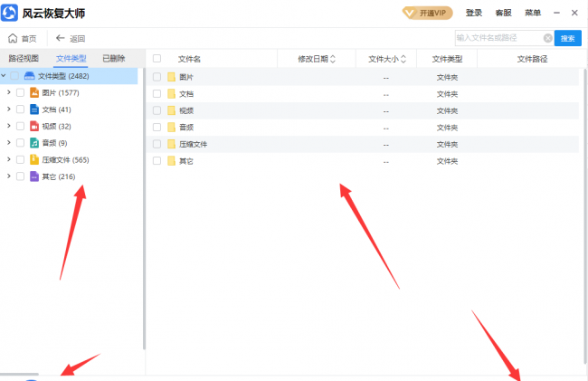
Task: Expand the 音频 (9) tree node
Action: (9, 142)
